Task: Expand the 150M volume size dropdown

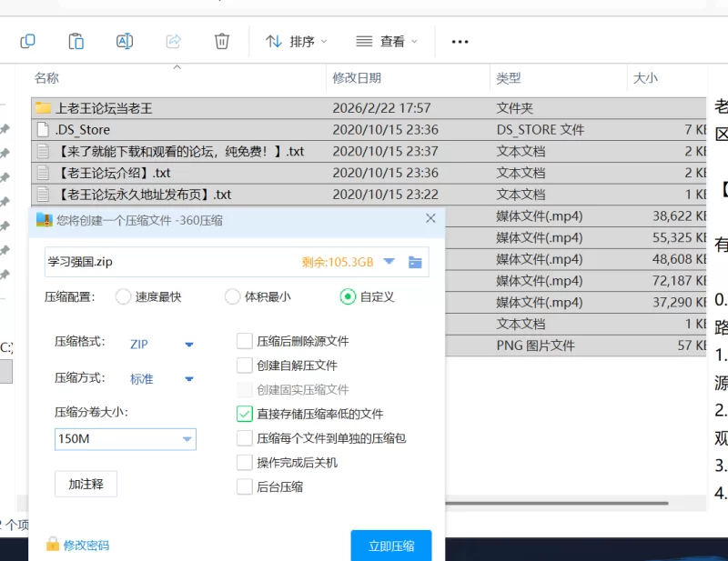Action: 187,439
